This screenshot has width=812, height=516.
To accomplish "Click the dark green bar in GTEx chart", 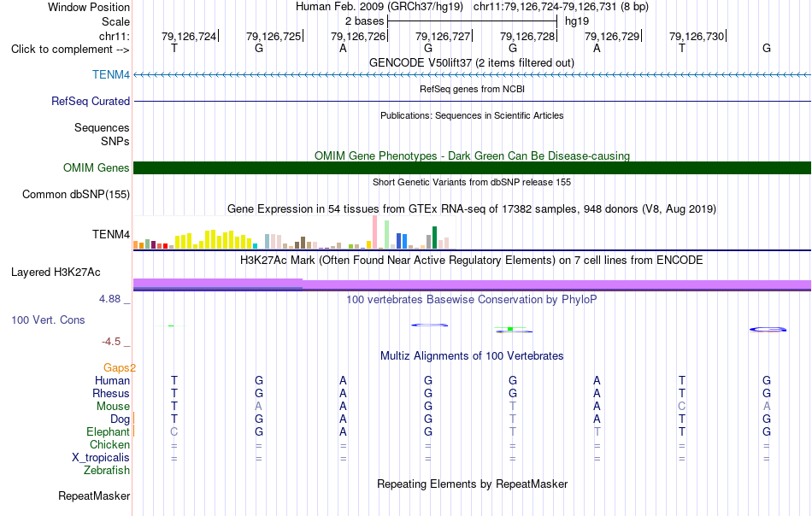I will (x=435, y=237).
